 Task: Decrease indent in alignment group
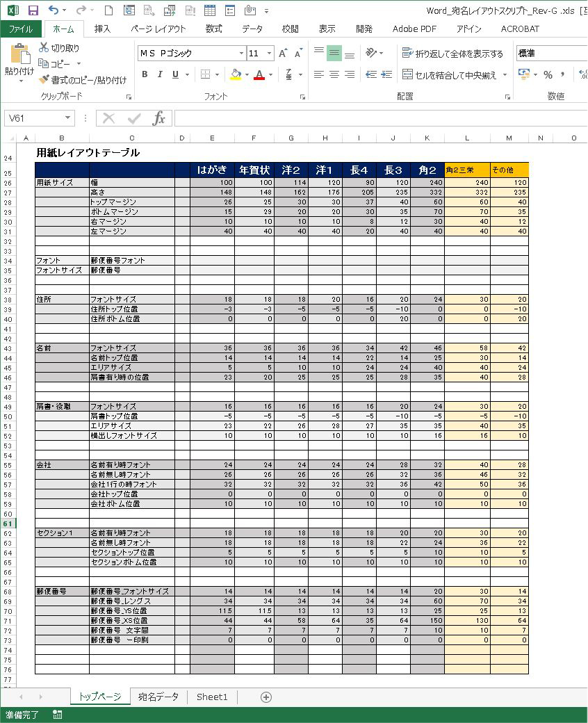point(371,74)
